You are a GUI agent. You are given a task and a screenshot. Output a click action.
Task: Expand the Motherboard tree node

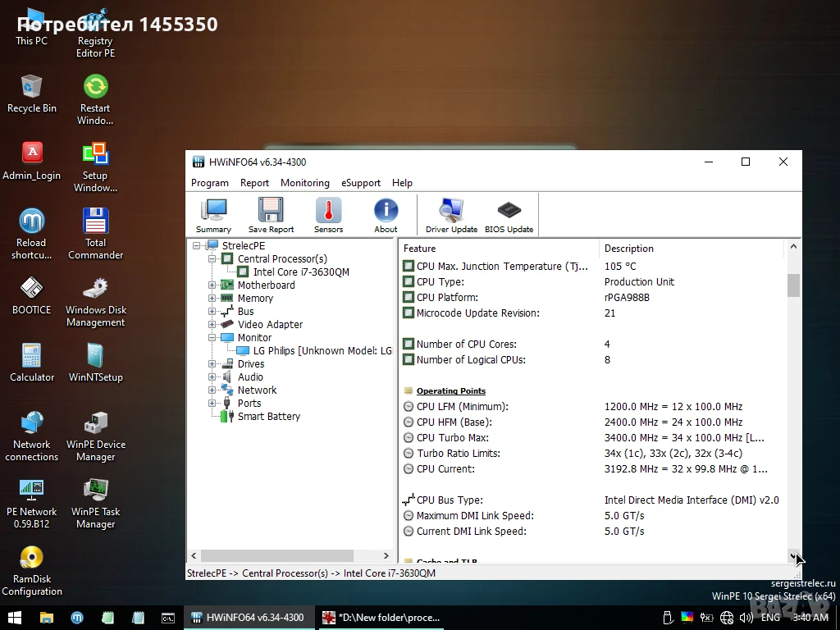(212, 285)
